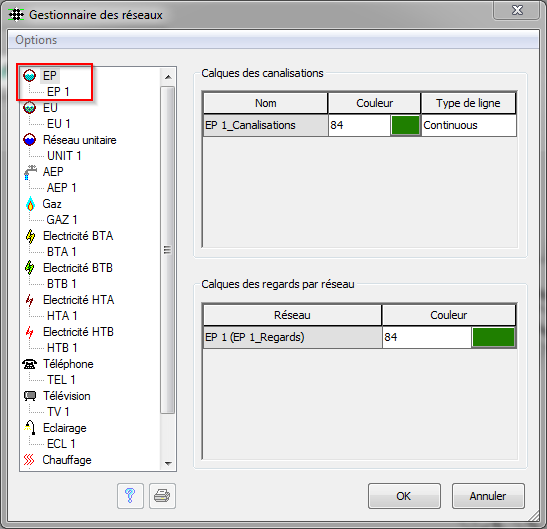Click the help question mark button
This screenshot has width=547, height=529.
[x=130, y=496]
